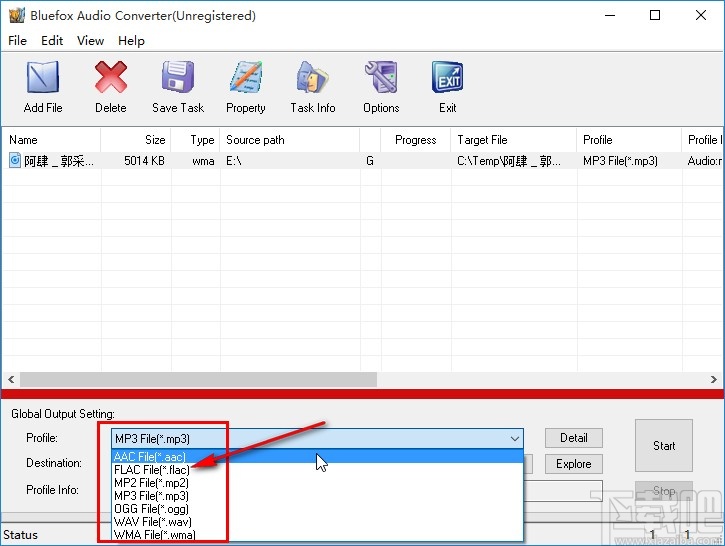Select the file name starting with 阿肆 in the list

pyautogui.click(x=59, y=161)
